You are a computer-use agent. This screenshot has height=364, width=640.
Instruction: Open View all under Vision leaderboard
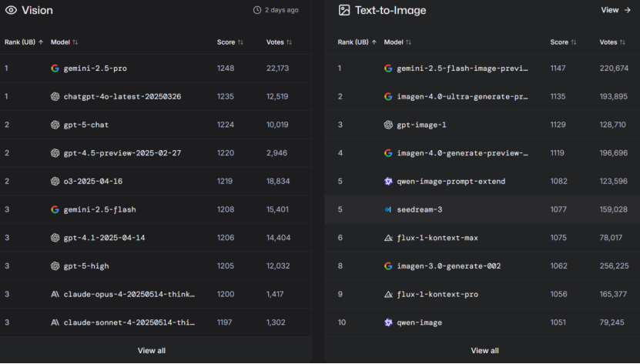pos(151,350)
